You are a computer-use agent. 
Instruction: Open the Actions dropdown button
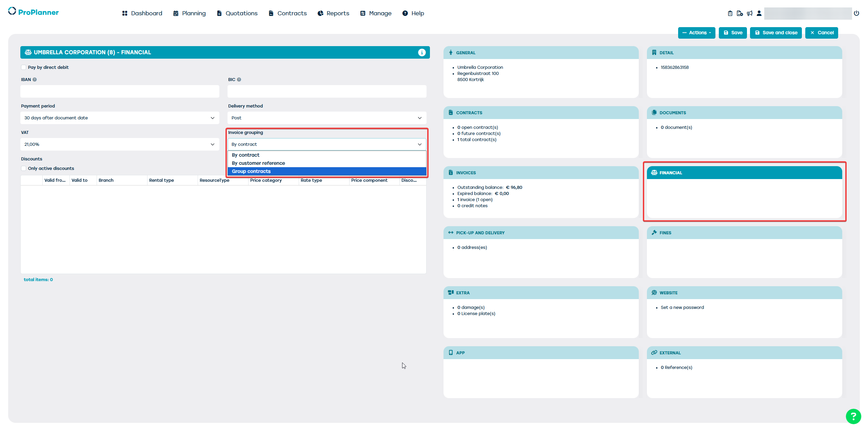coord(696,33)
